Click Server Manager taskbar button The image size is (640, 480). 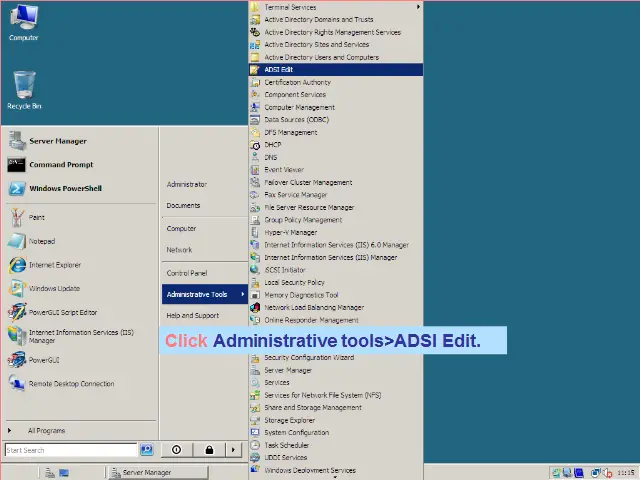pos(158,472)
